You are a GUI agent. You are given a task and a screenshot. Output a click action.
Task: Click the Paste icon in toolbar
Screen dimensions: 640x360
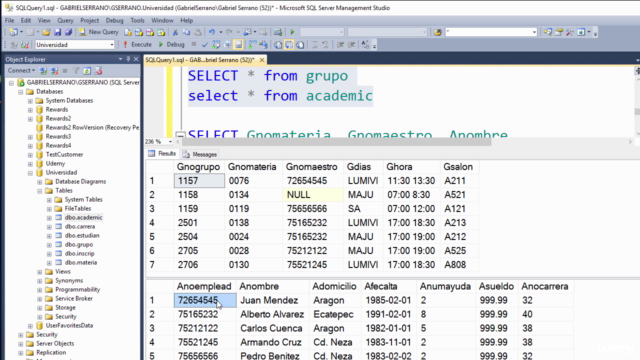[198, 32]
